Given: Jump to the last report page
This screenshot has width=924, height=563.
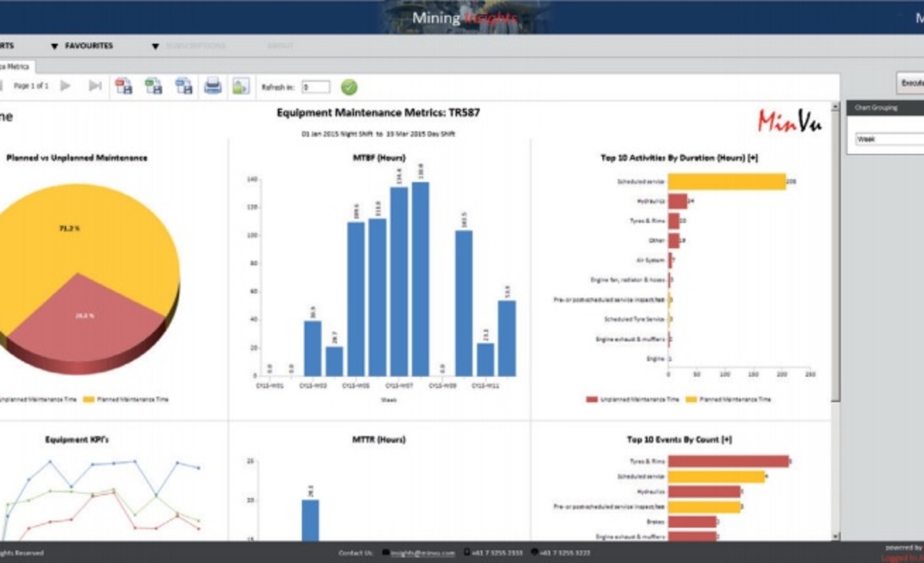Looking at the screenshot, I should point(95,86).
